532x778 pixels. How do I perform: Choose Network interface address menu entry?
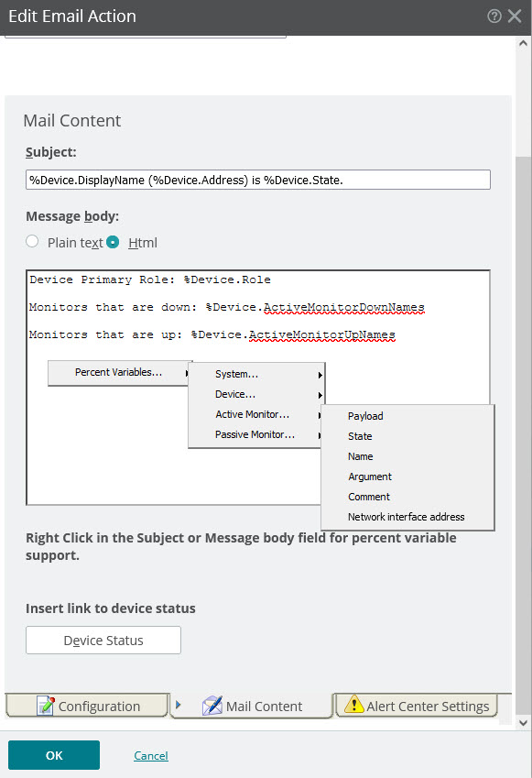pos(407,517)
